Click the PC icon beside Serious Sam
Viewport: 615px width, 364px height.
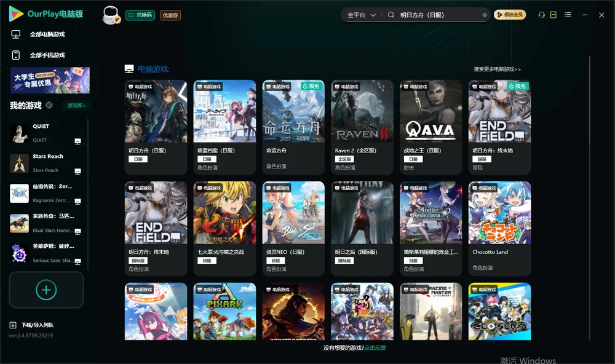point(77,262)
